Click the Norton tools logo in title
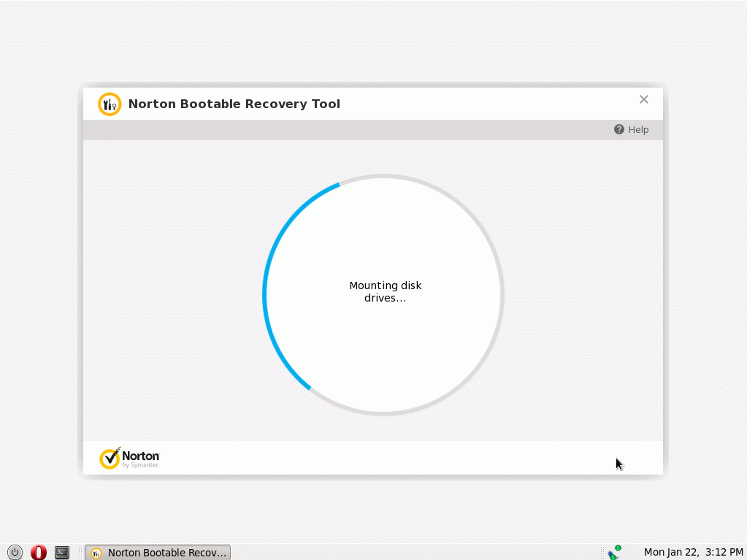Image resolution: width=747 pixels, height=560 pixels. [110, 104]
